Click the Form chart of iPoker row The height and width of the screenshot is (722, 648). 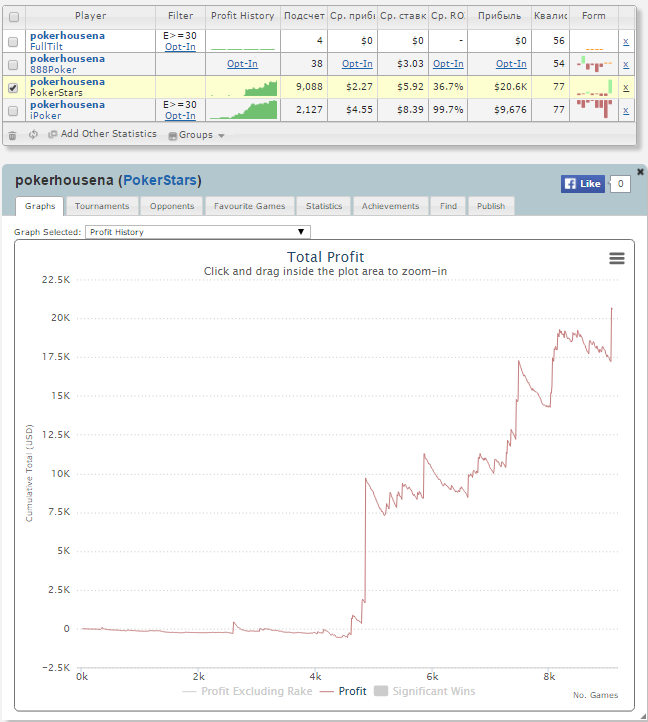click(594, 110)
